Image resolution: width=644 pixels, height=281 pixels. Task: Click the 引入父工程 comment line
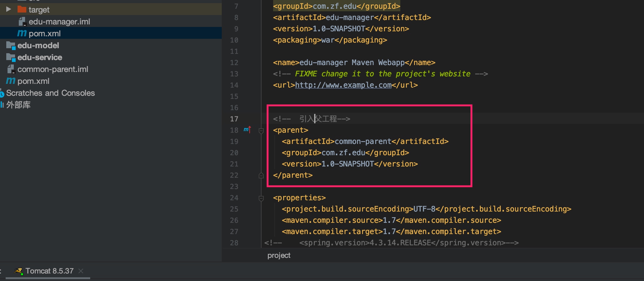coord(312,119)
